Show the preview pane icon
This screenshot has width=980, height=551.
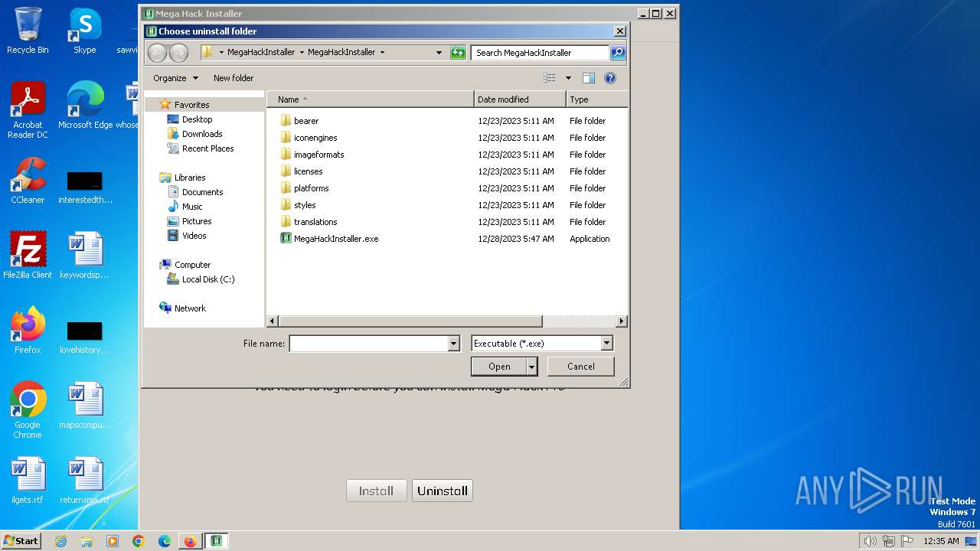point(588,78)
